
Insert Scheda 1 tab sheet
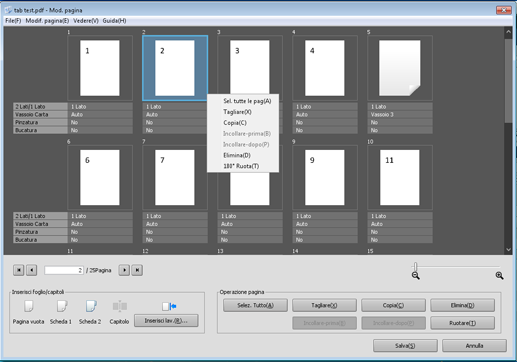pos(62,306)
